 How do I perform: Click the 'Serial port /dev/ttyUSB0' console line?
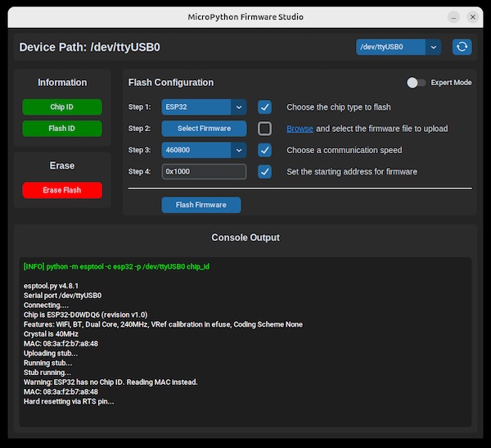pyautogui.click(x=62, y=296)
